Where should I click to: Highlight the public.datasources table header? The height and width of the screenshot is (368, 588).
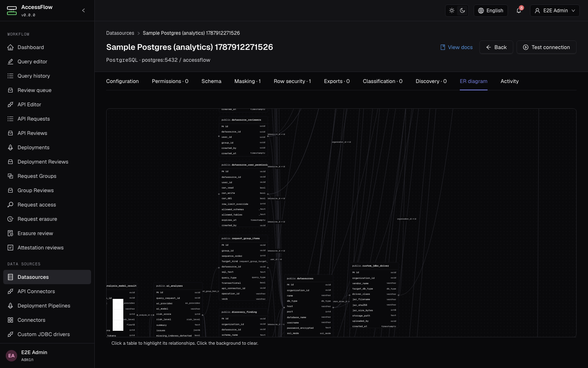pyautogui.click(x=309, y=278)
